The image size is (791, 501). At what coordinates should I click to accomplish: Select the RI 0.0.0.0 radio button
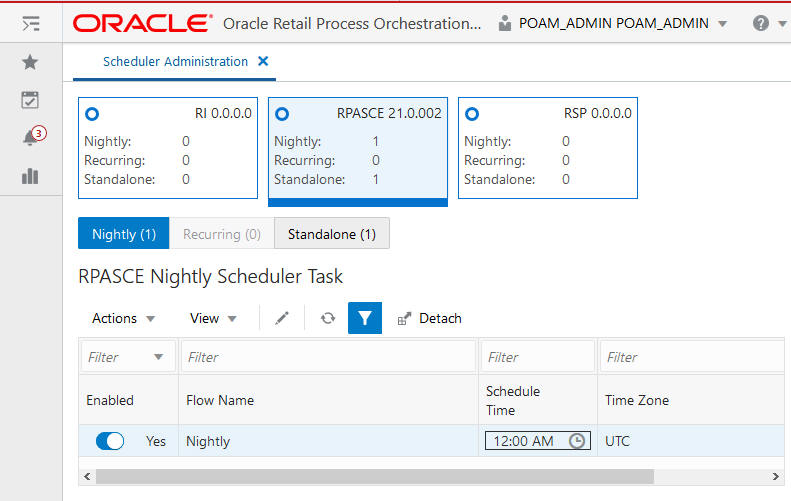pyautogui.click(x=92, y=114)
